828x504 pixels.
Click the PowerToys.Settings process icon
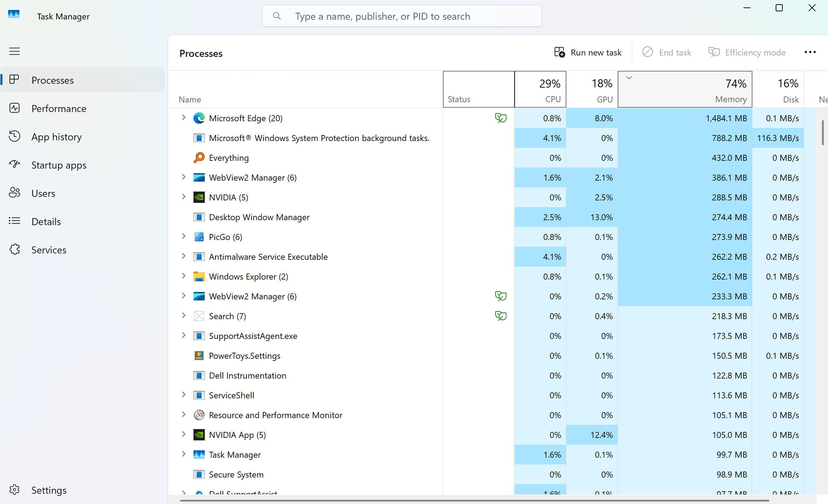click(x=199, y=356)
